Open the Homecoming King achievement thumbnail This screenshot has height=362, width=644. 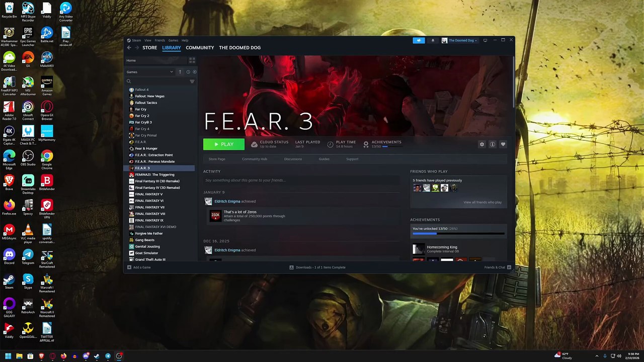point(418,249)
